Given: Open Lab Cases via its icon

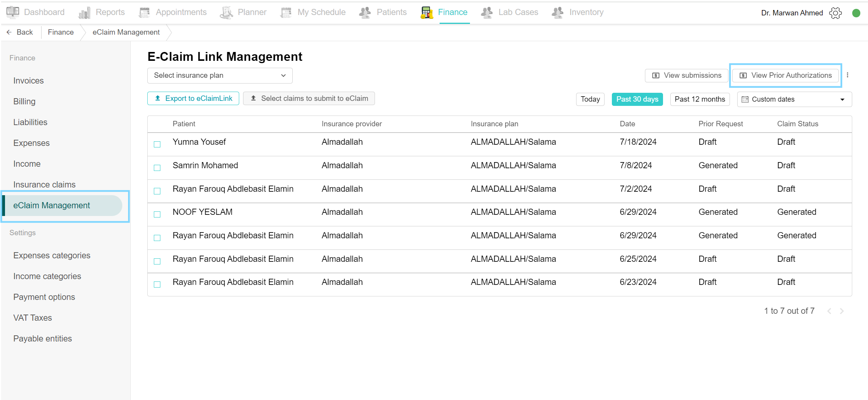Looking at the screenshot, I should pyautogui.click(x=487, y=13).
